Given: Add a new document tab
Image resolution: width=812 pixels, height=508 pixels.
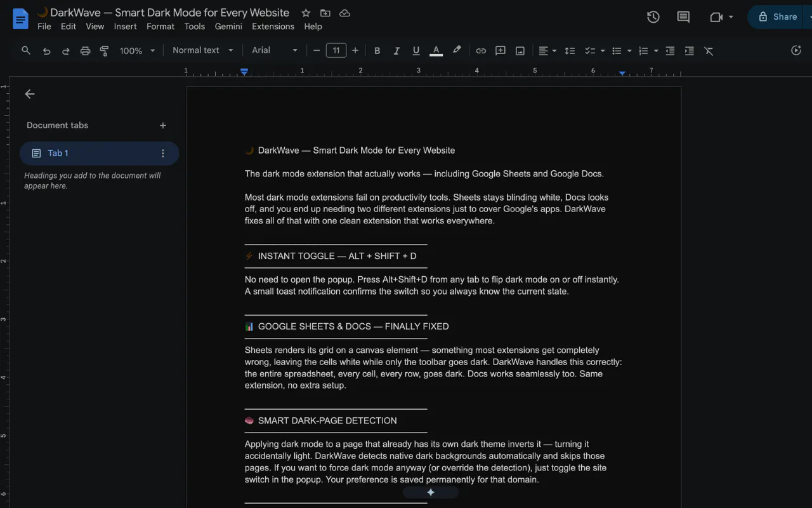Looking at the screenshot, I should coord(163,126).
